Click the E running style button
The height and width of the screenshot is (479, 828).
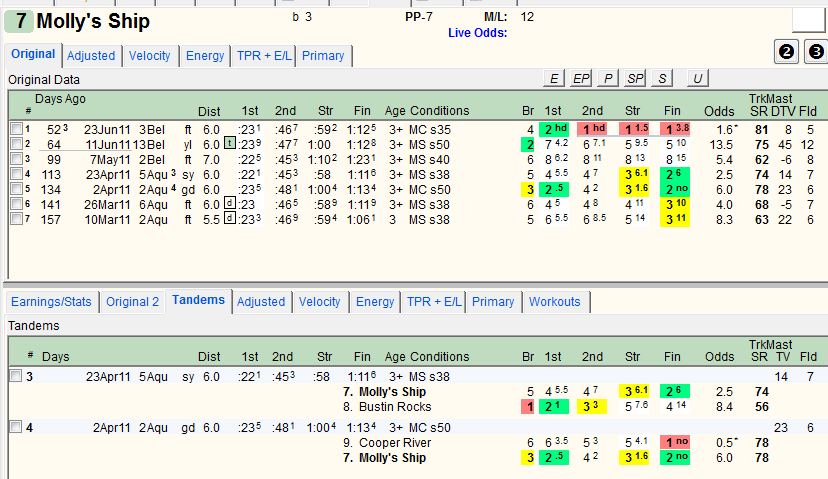point(554,79)
